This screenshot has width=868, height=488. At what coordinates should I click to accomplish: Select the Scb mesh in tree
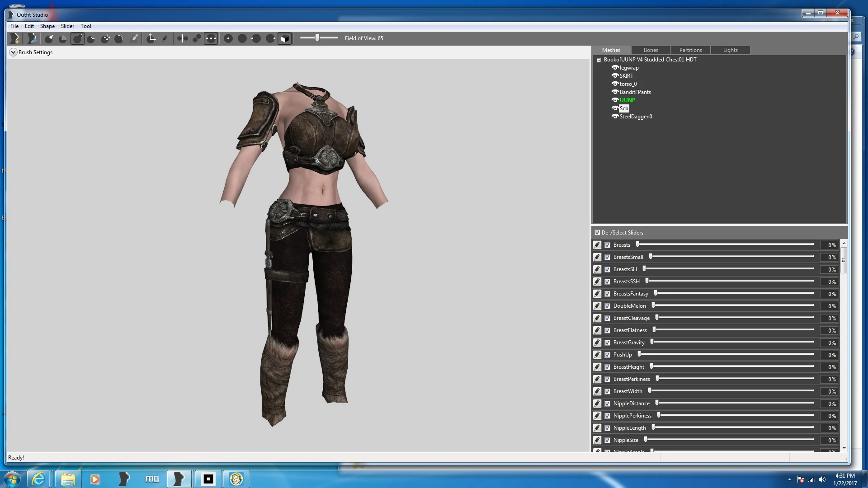pos(624,108)
